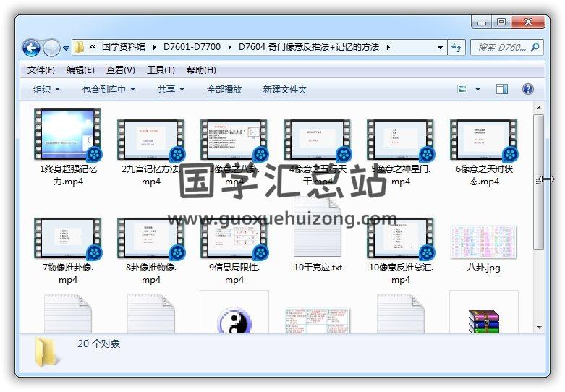
Task: Toggle the preview pane
Action: click(501, 89)
